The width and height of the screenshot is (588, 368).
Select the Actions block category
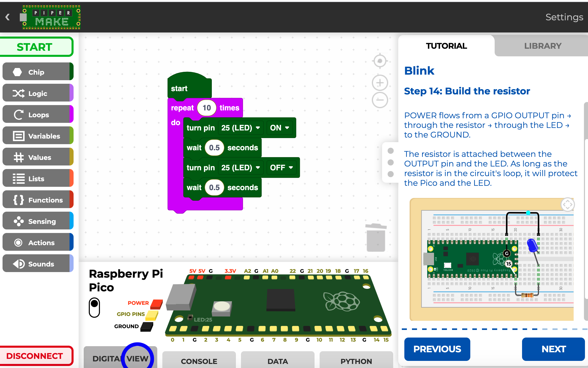[x=37, y=243]
